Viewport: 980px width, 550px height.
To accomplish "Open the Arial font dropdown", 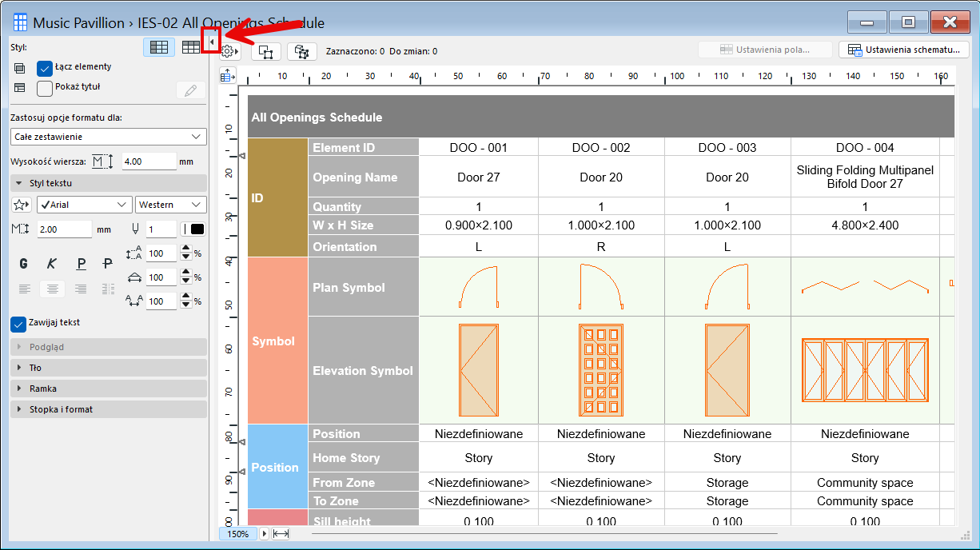I will click(x=84, y=205).
